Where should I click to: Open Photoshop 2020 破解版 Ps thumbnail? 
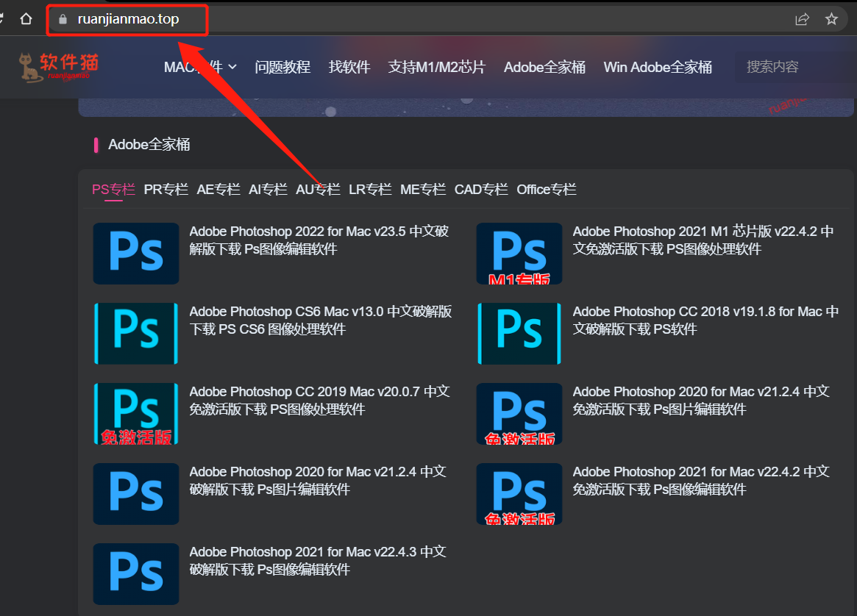136,494
